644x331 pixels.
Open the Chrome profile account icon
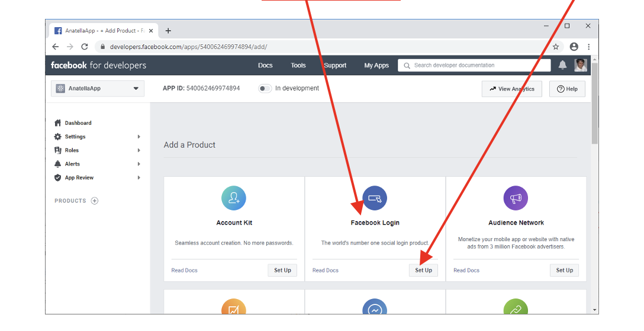pyautogui.click(x=574, y=47)
